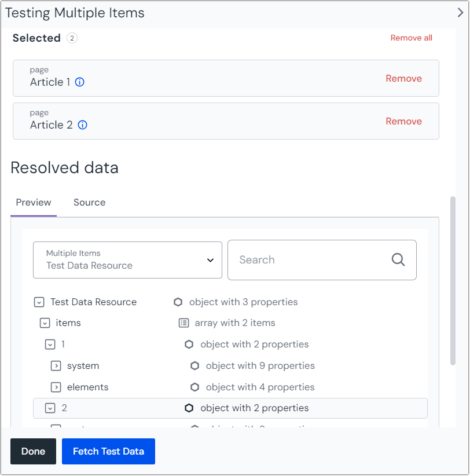Click the object icon in highlighted row 2
Viewport: 470px width, 476px height.
189,408
